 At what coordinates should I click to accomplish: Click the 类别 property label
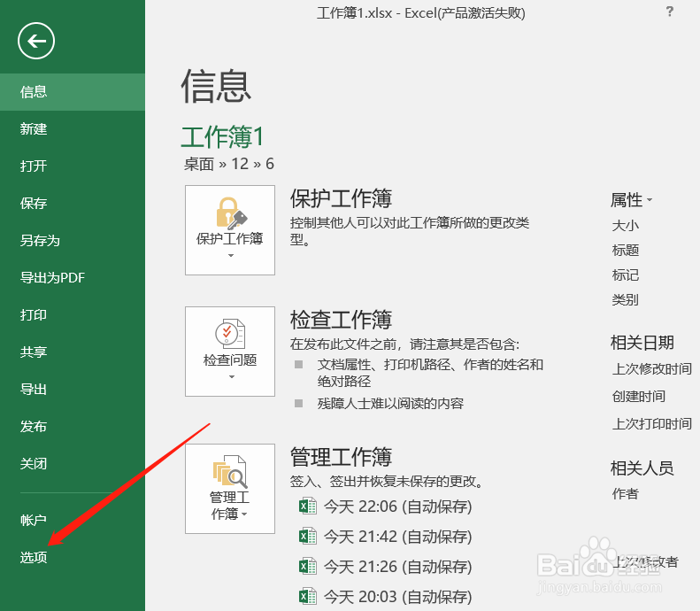625,299
